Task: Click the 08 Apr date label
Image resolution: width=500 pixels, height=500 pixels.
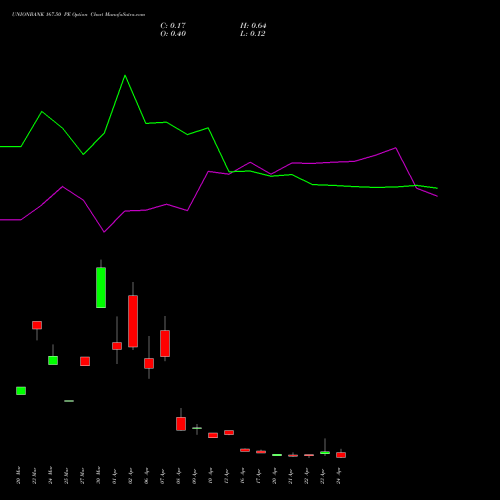Action: [x=178, y=475]
